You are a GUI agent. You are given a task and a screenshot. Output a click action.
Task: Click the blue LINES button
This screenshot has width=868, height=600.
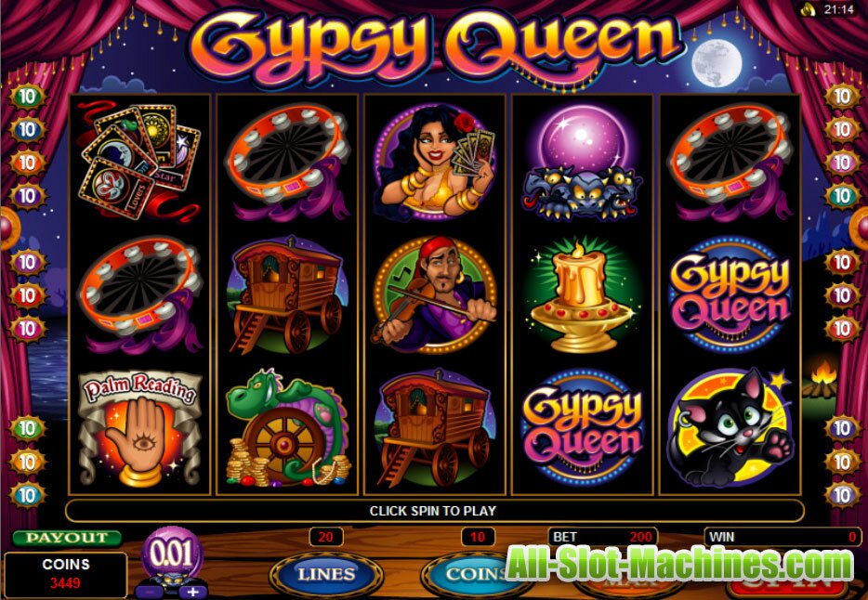point(326,574)
